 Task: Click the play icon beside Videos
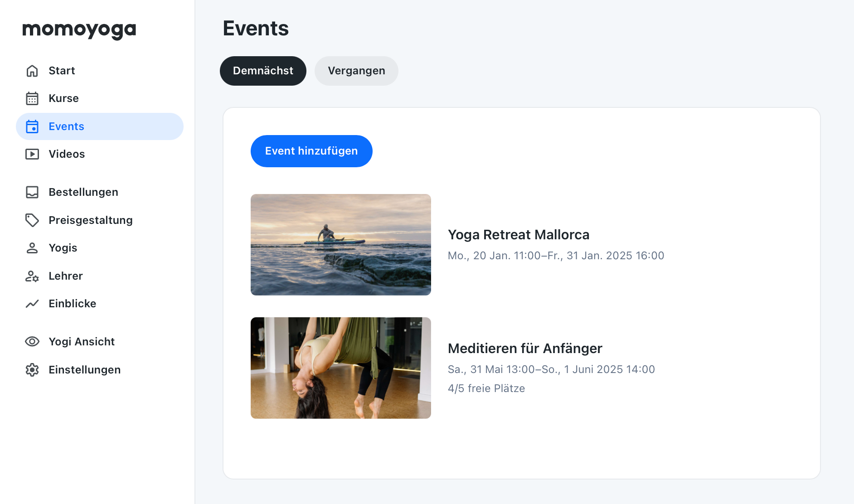pos(32,154)
